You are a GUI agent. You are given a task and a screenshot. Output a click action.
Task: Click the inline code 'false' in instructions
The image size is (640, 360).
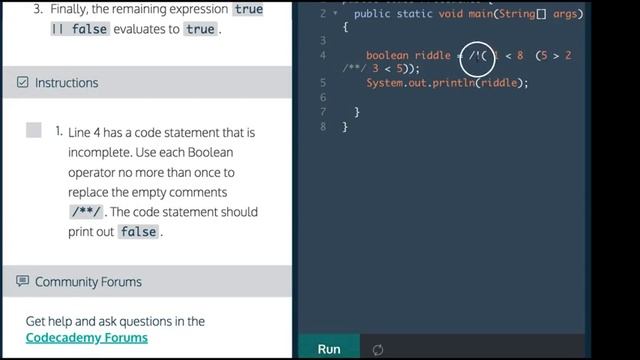pyautogui.click(x=138, y=232)
